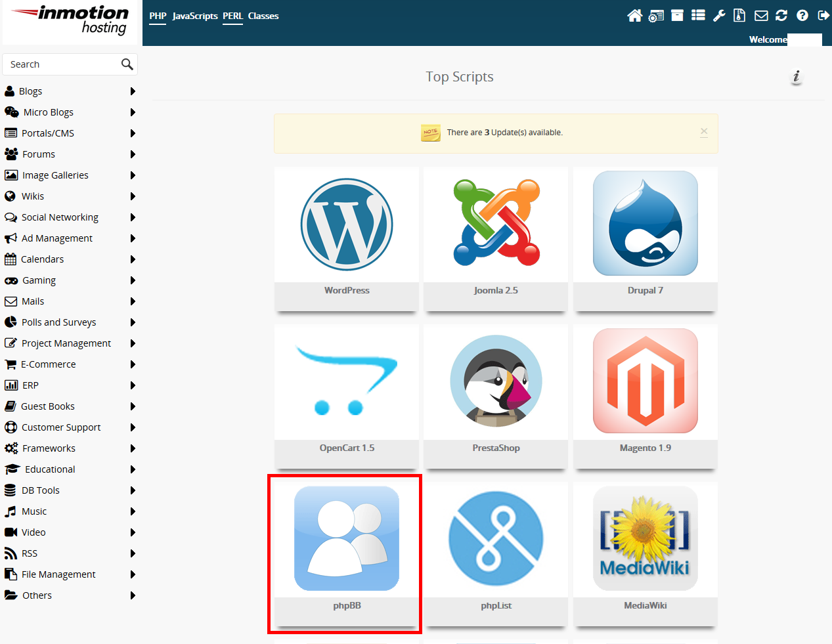This screenshot has width=832, height=644.
Task: Click the home icon in top bar
Action: point(634,16)
